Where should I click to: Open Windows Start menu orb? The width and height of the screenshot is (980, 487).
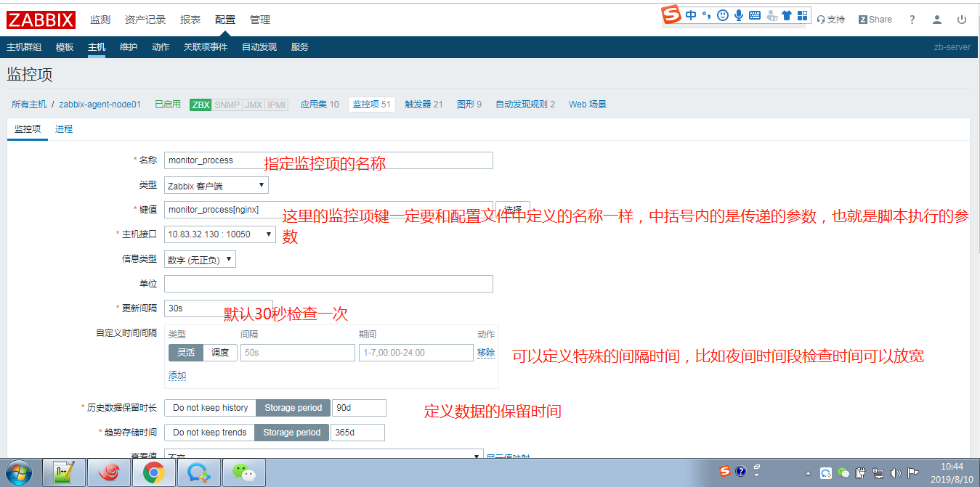(x=18, y=472)
